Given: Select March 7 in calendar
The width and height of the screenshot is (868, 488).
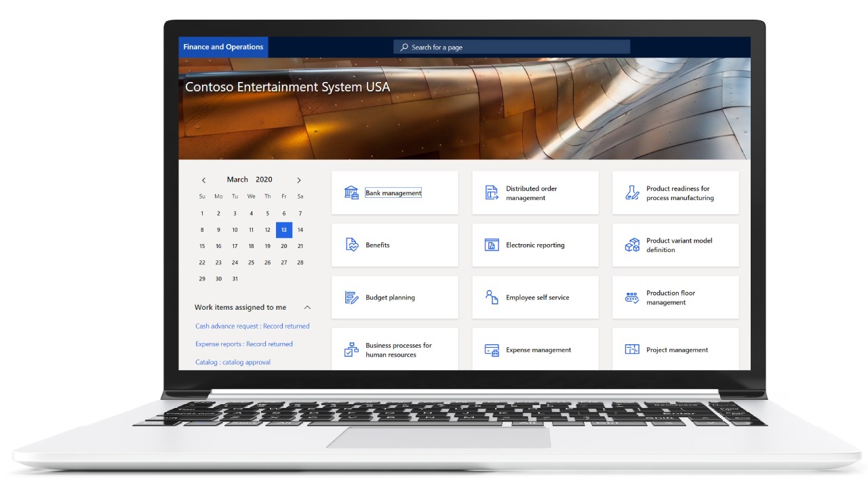Looking at the screenshot, I should [300, 213].
